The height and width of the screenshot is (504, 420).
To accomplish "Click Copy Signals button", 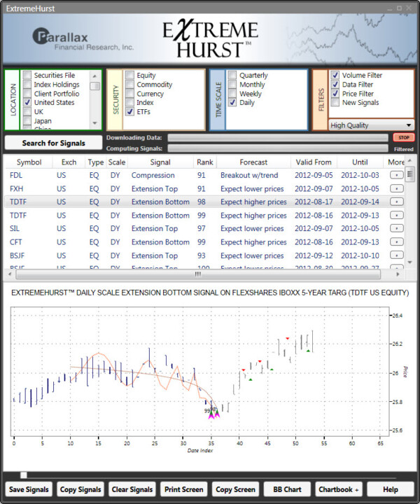I will [80, 489].
